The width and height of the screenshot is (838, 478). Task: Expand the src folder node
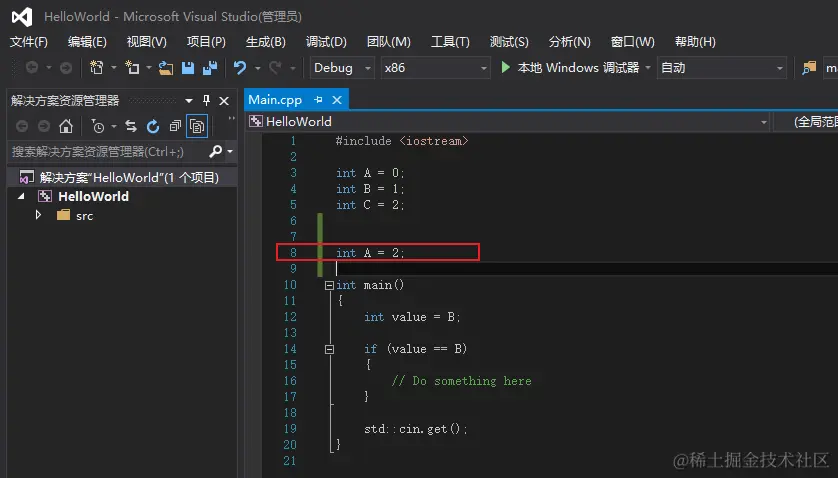(x=38, y=215)
